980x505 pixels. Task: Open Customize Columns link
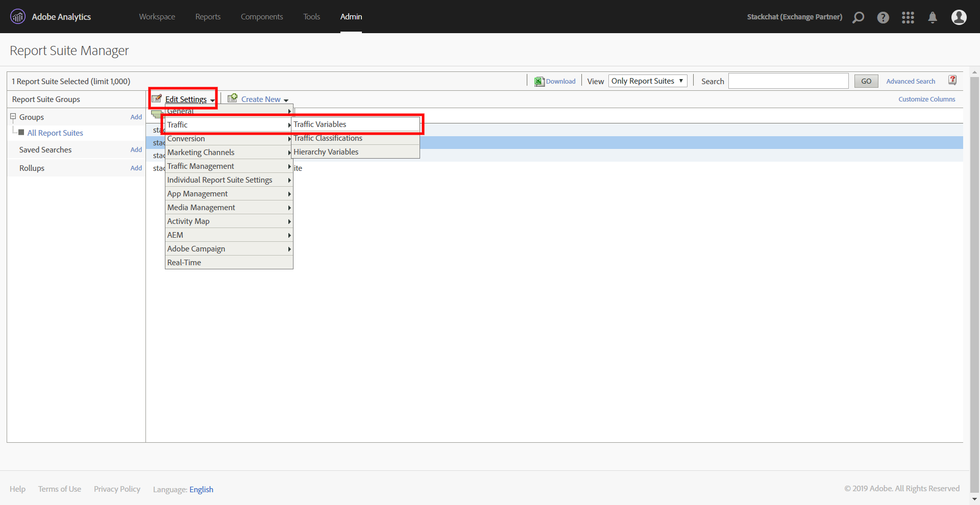click(926, 99)
